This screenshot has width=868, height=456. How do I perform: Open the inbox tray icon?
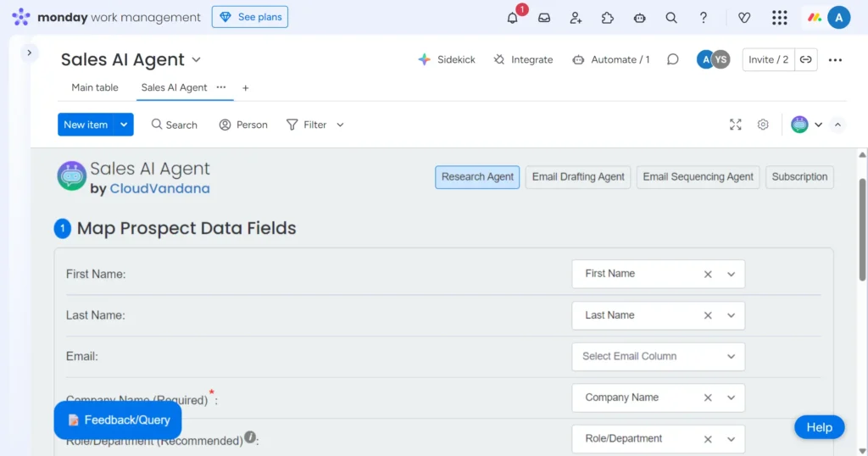544,18
